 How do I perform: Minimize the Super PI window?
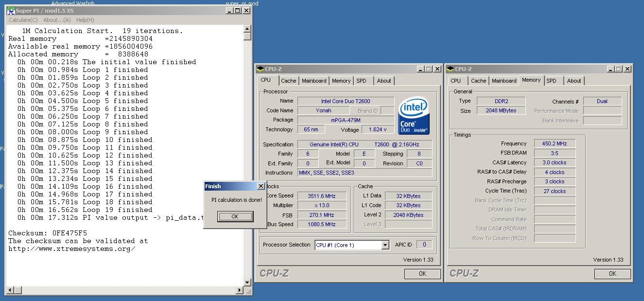coord(230,10)
